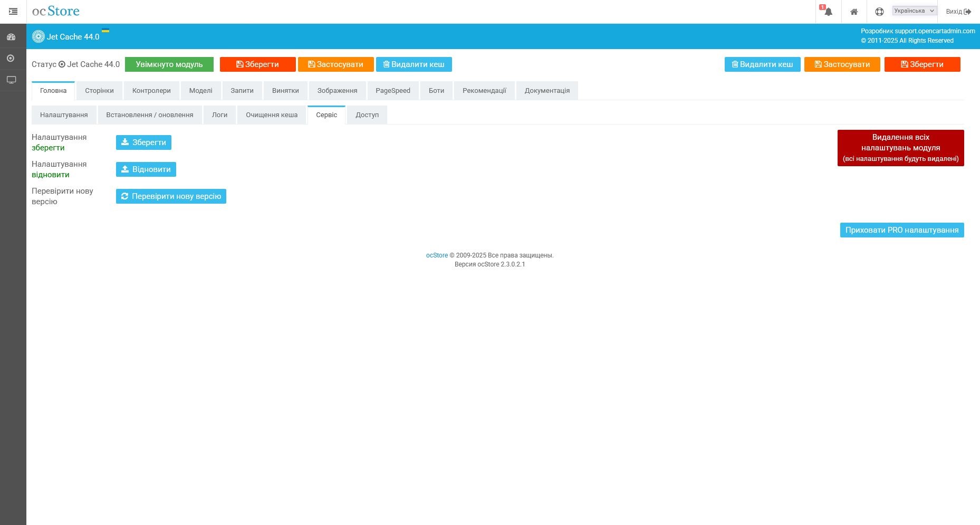980x525 pixels.
Task: Collapse sidebar via hamburger icon
Action: pos(13,11)
